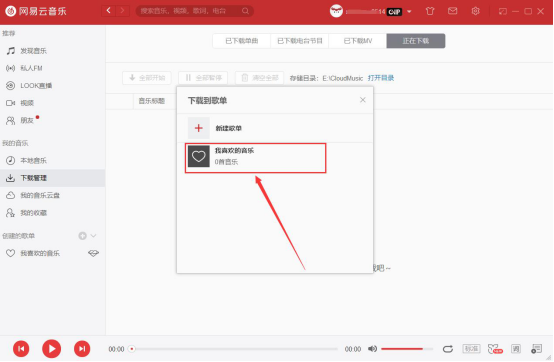Open settings gear icon
The width and height of the screenshot is (554, 362).
coord(475,11)
